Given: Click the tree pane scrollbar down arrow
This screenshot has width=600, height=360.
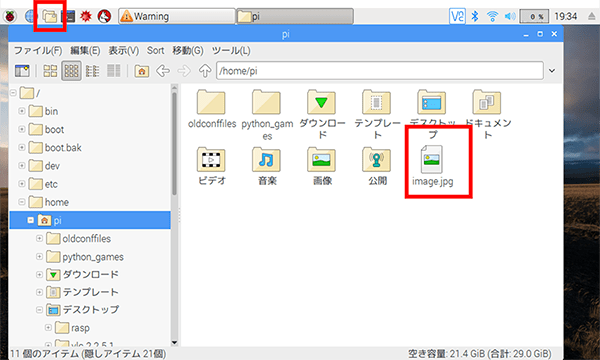Looking at the screenshot, I should tap(174, 342).
